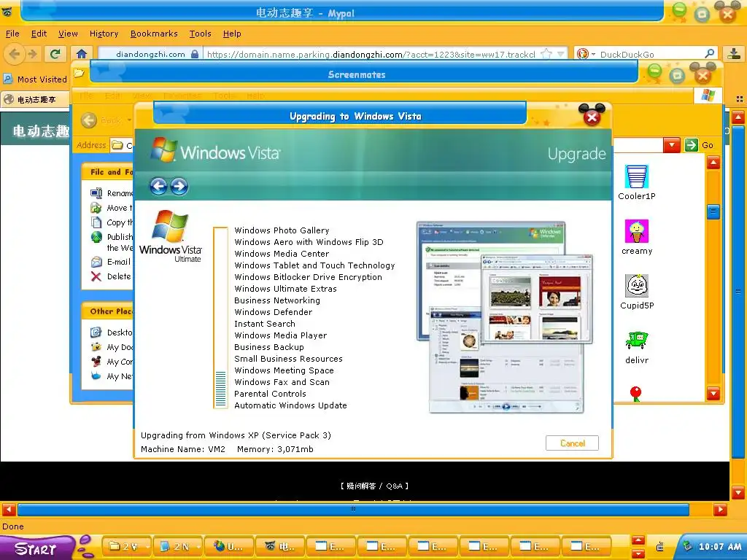Screen dimensions: 747x560
Task: Click the Move task in Screenmates sidebar
Action: coord(112,208)
